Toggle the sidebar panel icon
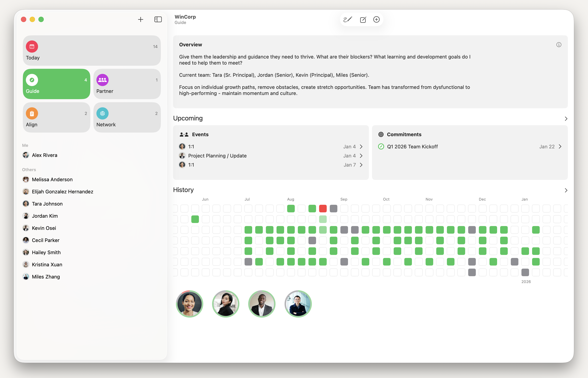 point(158,19)
